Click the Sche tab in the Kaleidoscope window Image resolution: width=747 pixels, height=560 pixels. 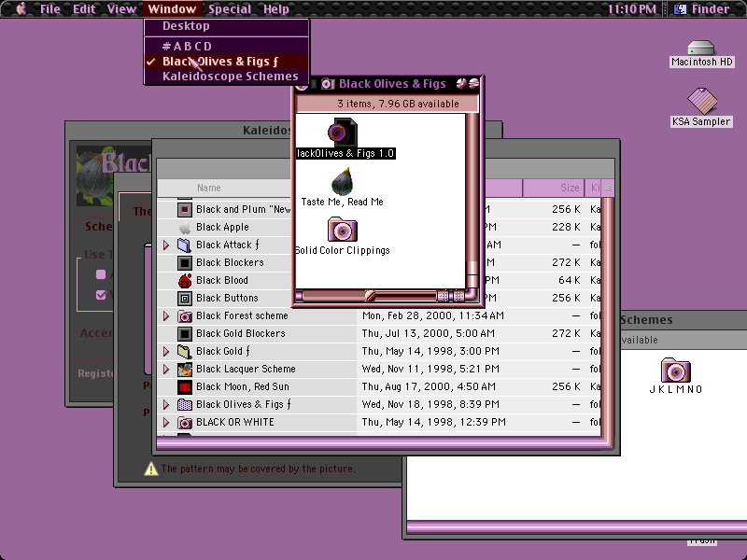[x=97, y=226]
